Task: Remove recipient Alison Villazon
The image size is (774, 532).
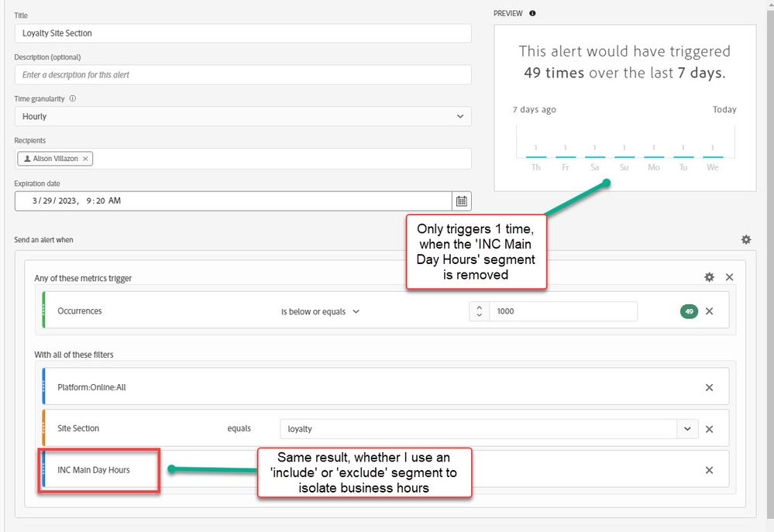Action: 85,159
